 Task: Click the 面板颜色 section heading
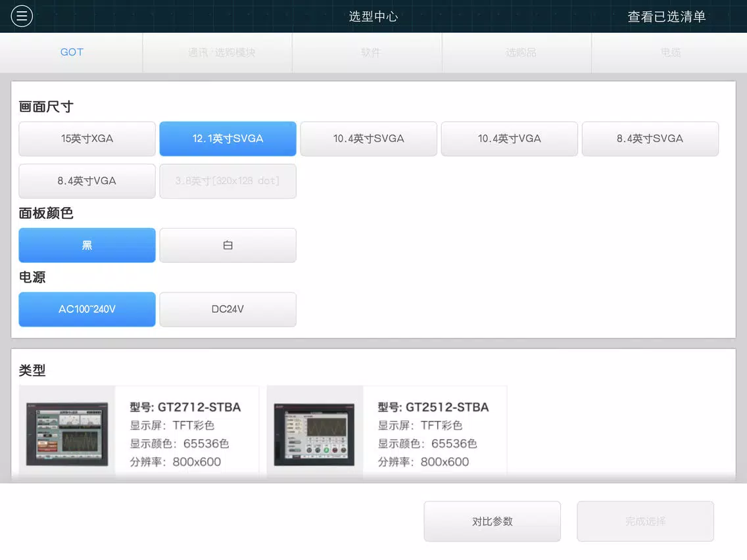[46, 213]
